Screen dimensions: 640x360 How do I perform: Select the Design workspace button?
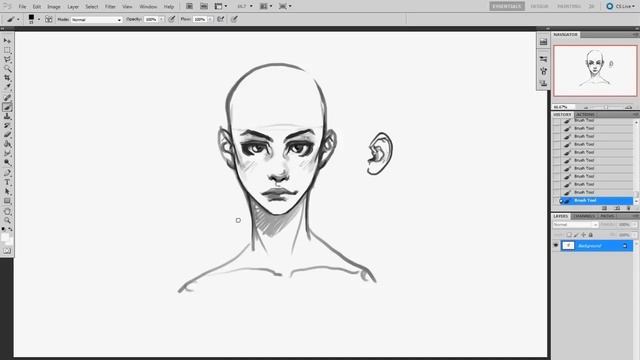539,6
